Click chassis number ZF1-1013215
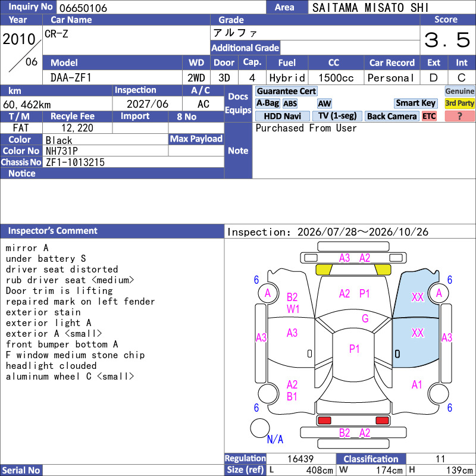Image resolution: width=476 pixels, height=476 pixels. click(x=75, y=162)
